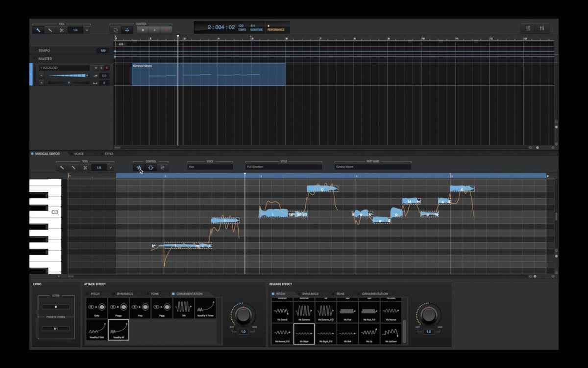The image size is (588, 368).
Task: Choose the Vib UpDown release effect
Action: (x=390, y=334)
